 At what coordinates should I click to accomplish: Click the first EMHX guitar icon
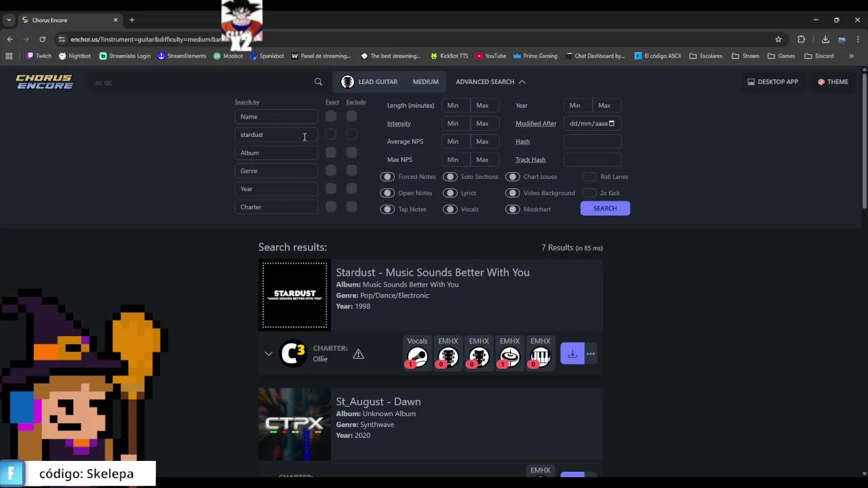tap(448, 357)
